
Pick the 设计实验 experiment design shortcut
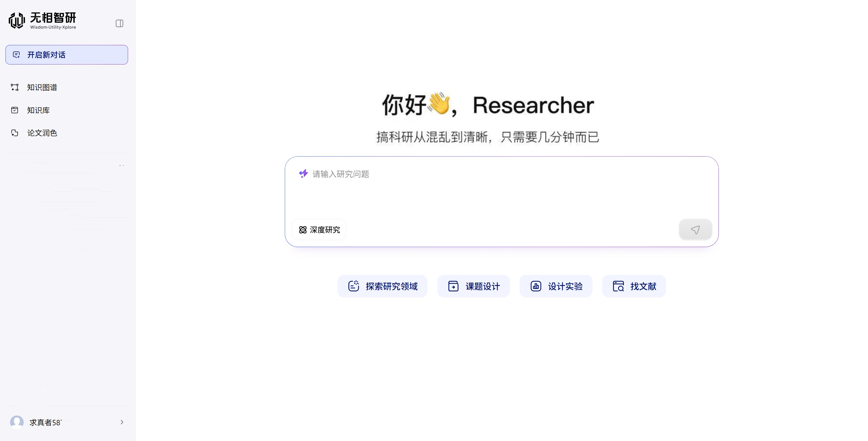556,286
